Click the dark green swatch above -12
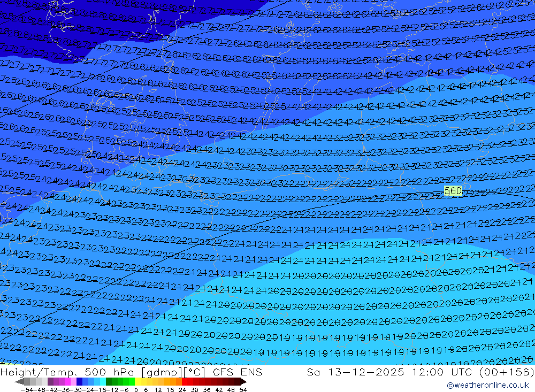Viewport: 535px width, 392px height. click(x=109, y=382)
